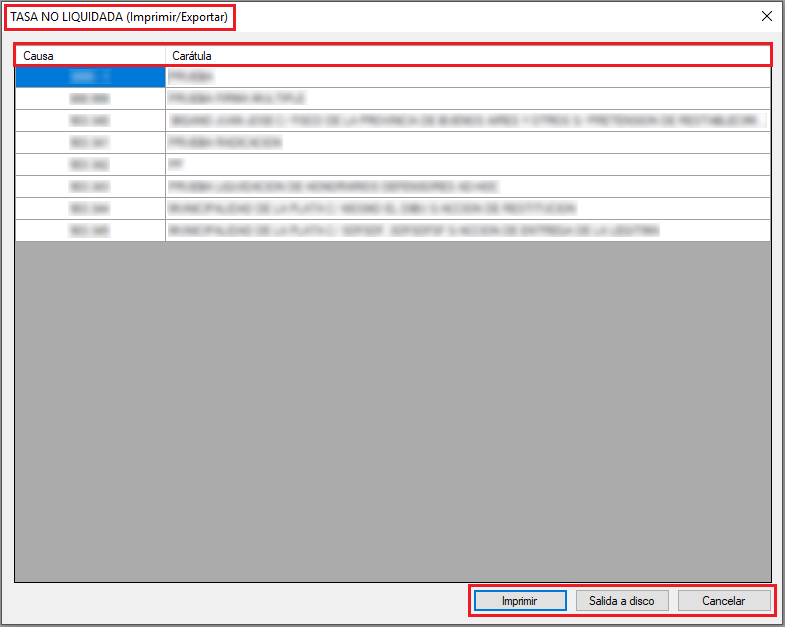Select the highlighted first Causa cell
Image resolution: width=785 pixels, height=627 pixels.
click(x=89, y=76)
